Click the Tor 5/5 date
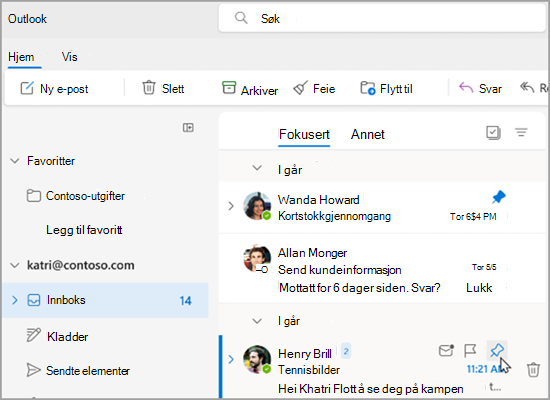 coord(484,267)
